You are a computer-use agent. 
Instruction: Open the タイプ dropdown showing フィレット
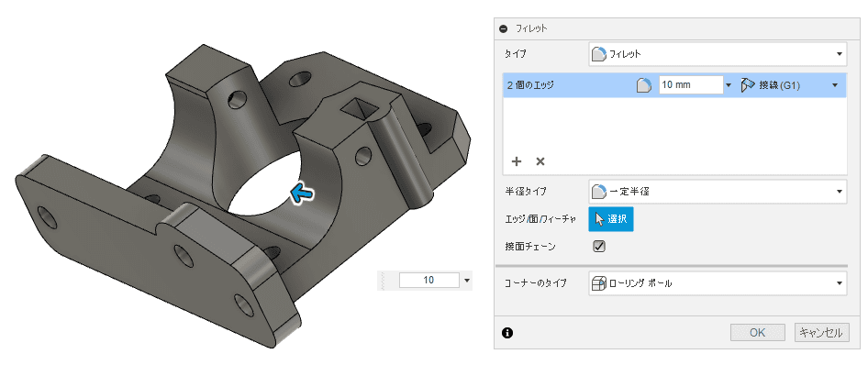pyautogui.click(x=718, y=54)
